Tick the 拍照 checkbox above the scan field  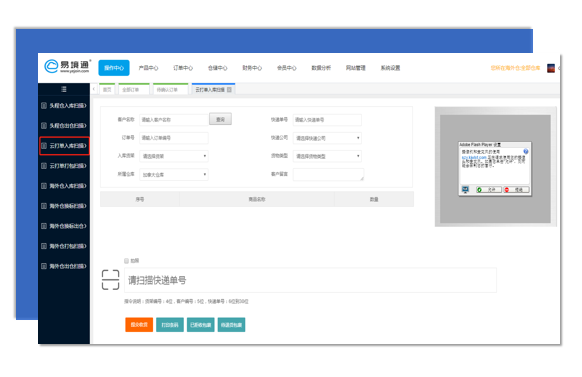[x=127, y=261]
